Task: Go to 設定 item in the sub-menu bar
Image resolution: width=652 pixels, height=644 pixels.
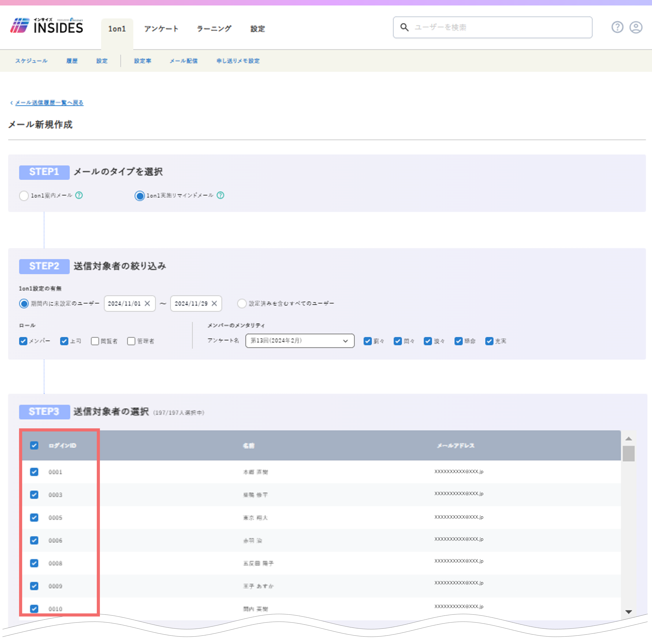Action: [x=102, y=61]
